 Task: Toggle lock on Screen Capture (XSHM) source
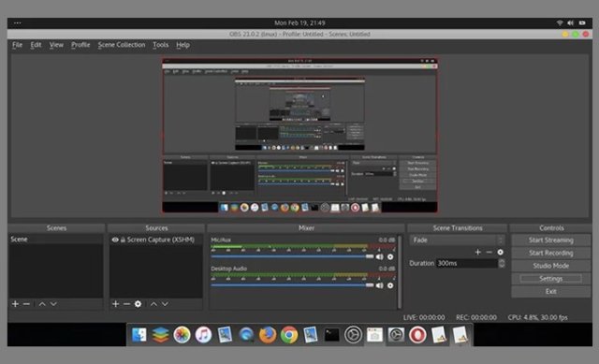pyautogui.click(x=123, y=240)
